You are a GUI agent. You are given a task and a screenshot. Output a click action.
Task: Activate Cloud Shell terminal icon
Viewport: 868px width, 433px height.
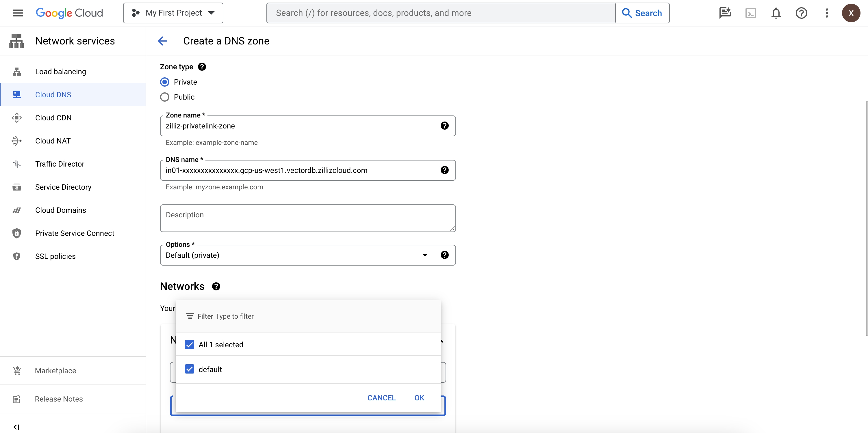point(750,13)
